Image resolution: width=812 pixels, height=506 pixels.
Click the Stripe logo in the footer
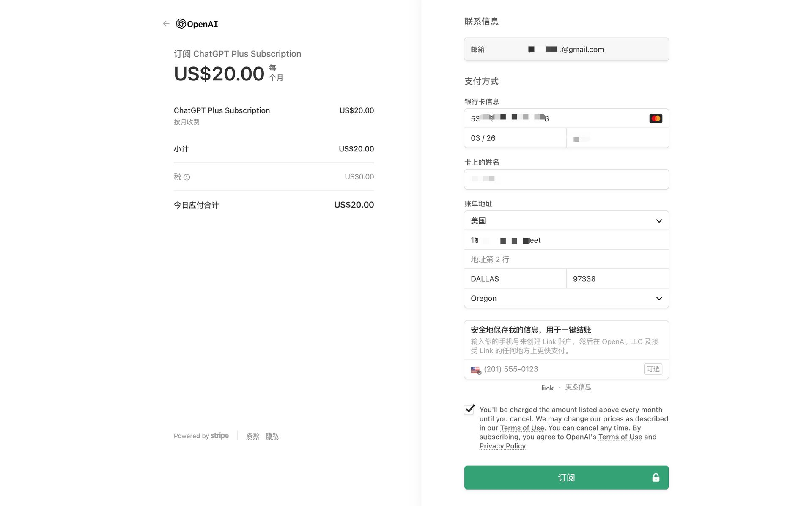coord(220,435)
